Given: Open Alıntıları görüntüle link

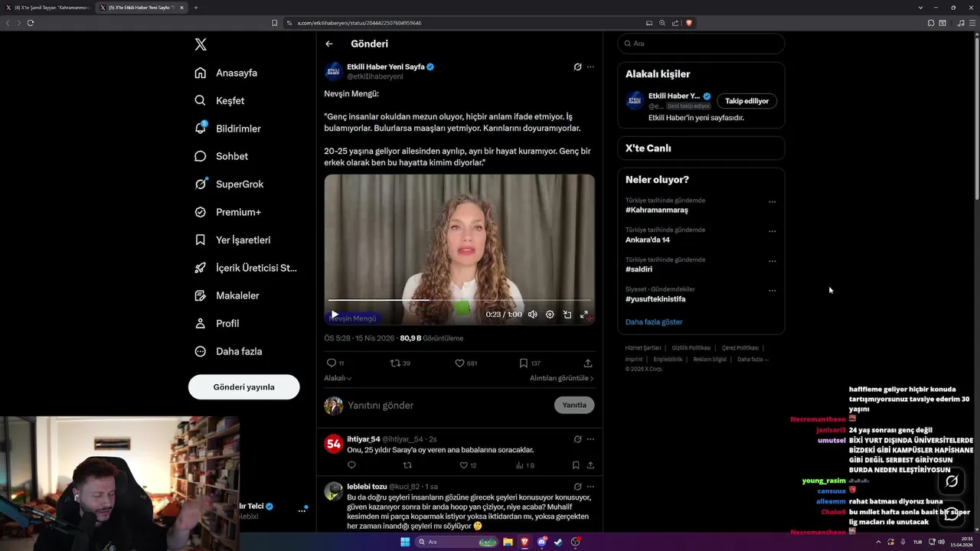Looking at the screenshot, I should point(561,378).
